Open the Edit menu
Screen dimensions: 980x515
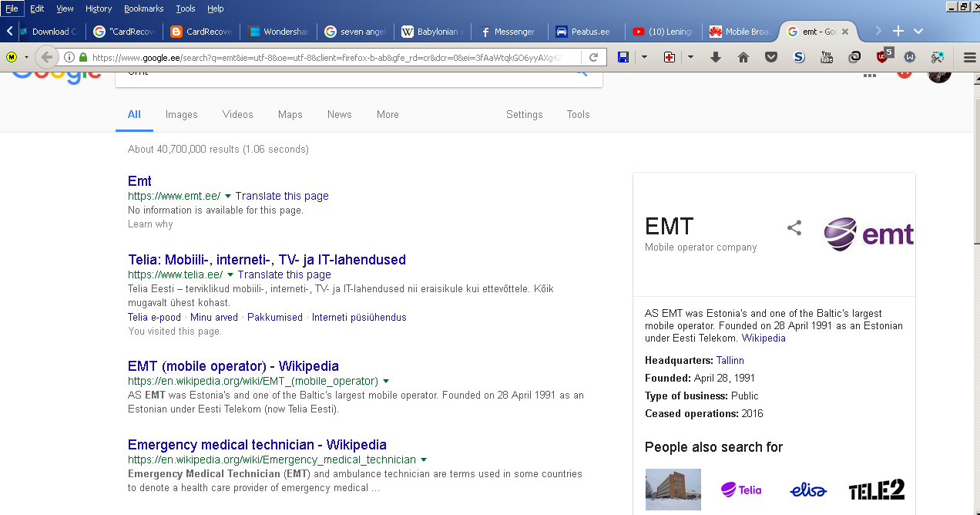(x=37, y=8)
